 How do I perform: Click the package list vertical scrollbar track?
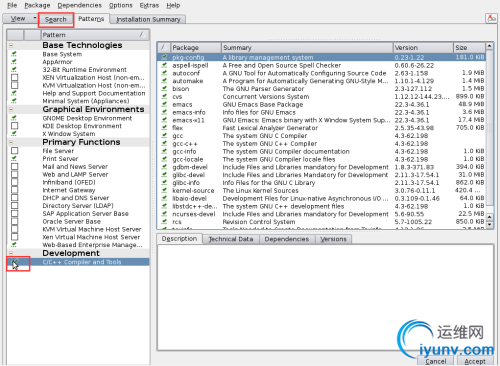(489, 133)
